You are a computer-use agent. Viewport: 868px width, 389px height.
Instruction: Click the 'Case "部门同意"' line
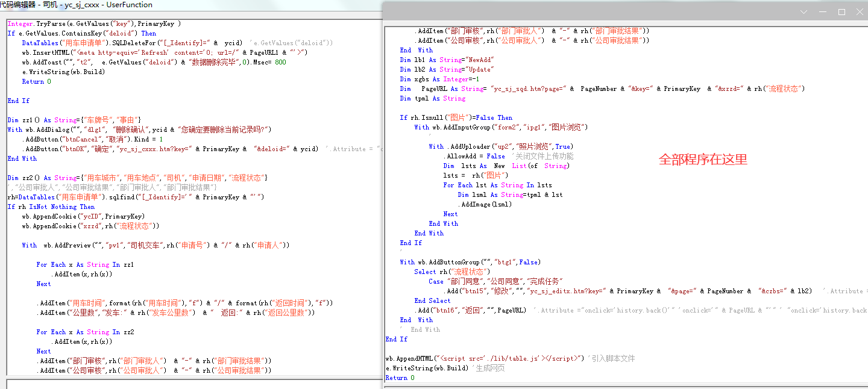(x=497, y=281)
